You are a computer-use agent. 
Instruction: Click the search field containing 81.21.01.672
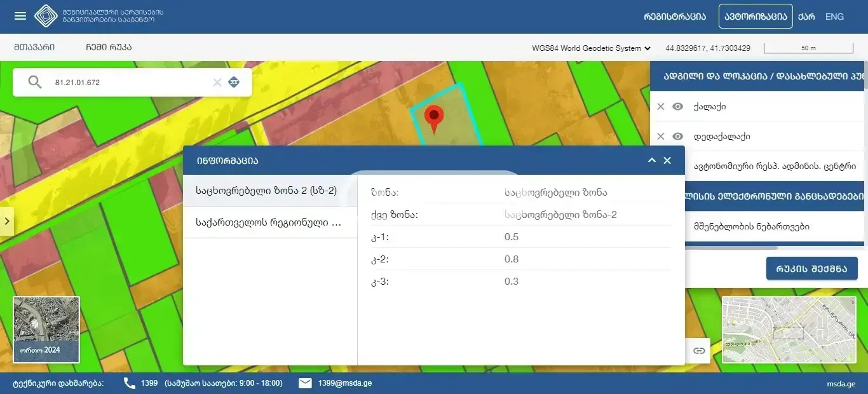click(132, 83)
